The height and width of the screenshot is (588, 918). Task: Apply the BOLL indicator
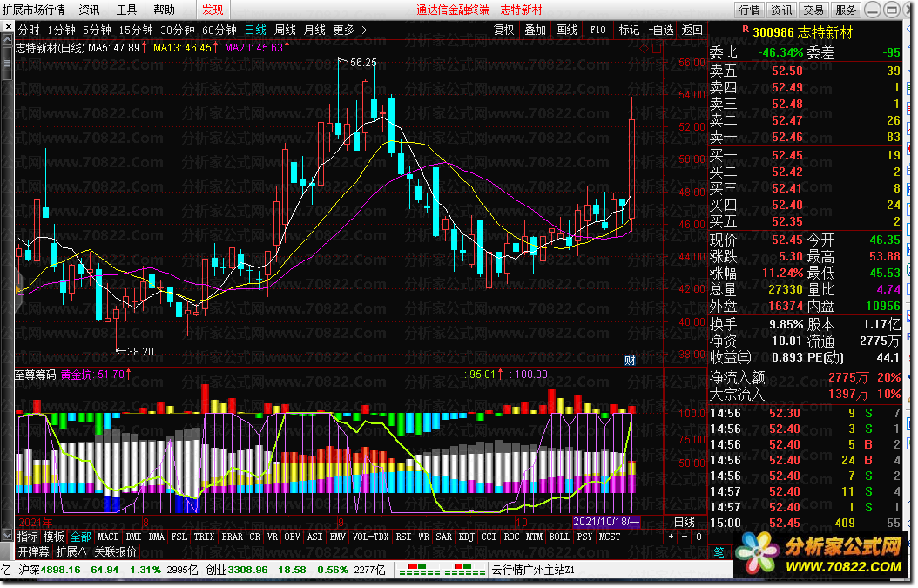click(x=559, y=537)
